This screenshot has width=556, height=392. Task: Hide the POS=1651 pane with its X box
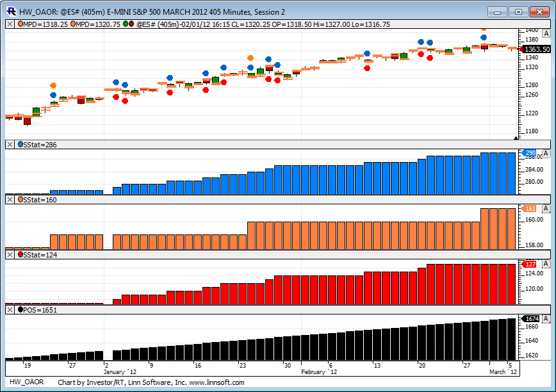(x=10, y=310)
